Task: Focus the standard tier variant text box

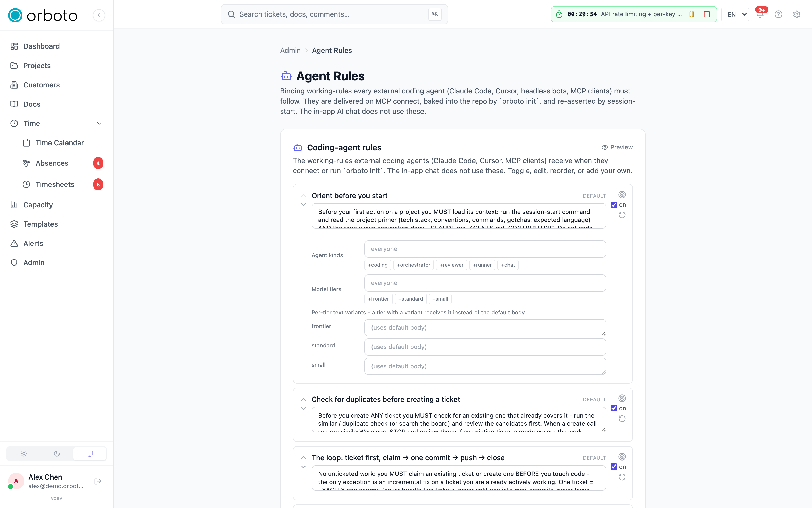Action: point(485,347)
